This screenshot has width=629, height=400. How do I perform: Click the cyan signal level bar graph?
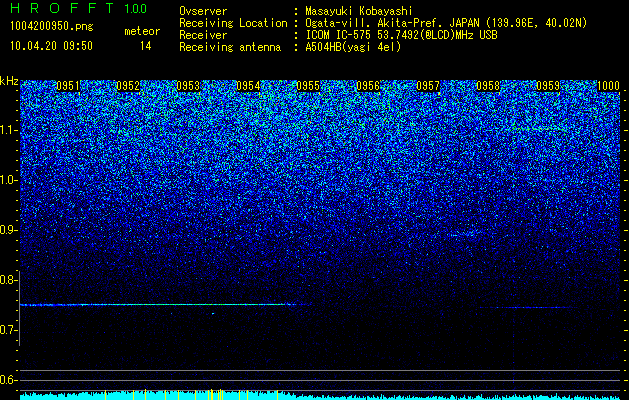pos(321,395)
